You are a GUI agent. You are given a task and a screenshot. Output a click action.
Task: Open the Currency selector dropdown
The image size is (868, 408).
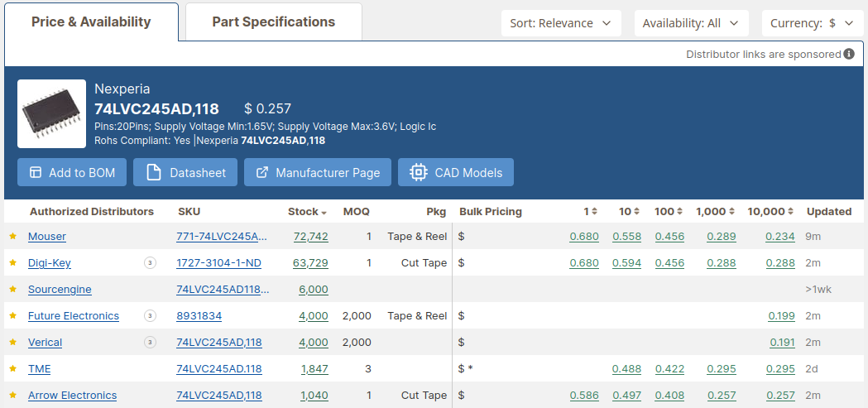[x=811, y=23]
